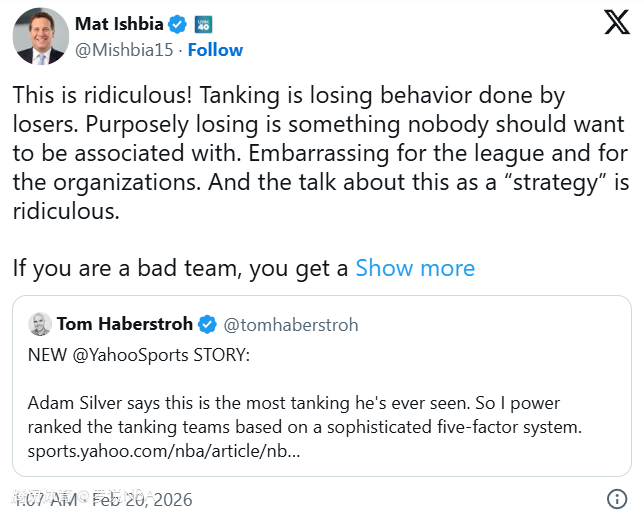The width and height of the screenshot is (644, 513).
Task: Click Tom Haberstroh's verified checkmark badge
Action: tap(207, 324)
